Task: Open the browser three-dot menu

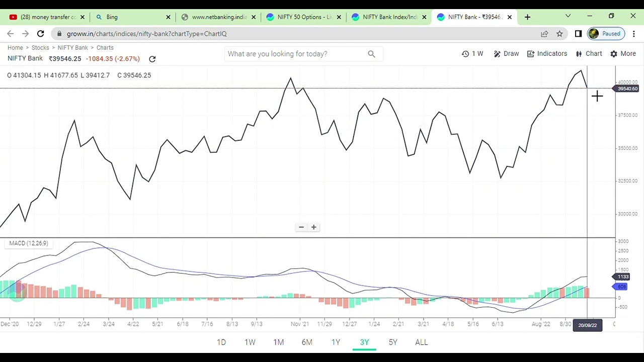Action: (634, 34)
